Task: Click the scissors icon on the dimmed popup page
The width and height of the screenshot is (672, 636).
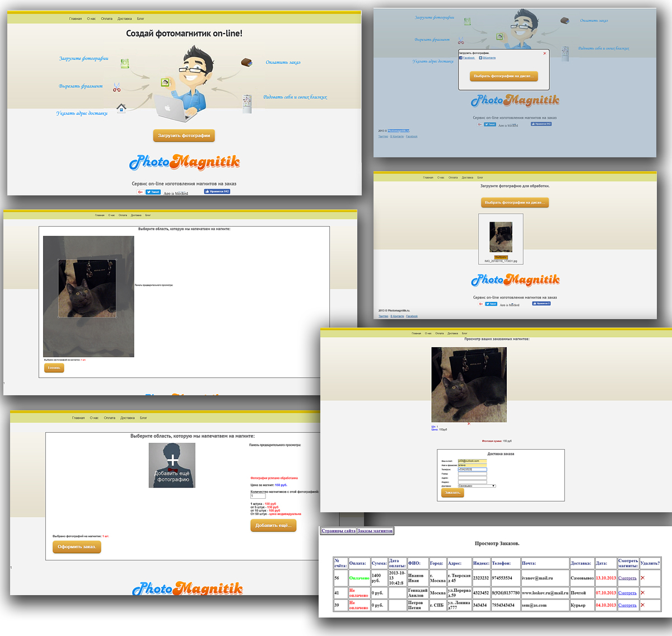Action: [x=461, y=41]
